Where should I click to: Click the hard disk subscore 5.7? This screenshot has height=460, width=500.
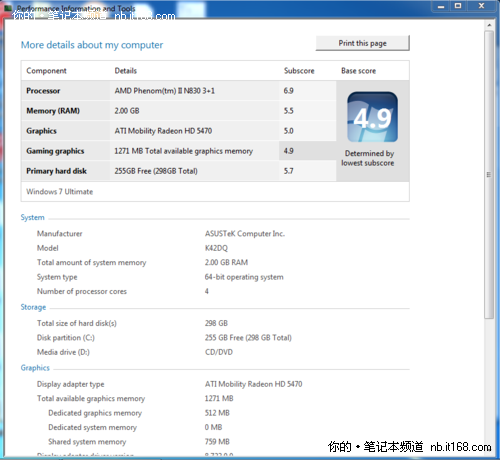(289, 171)
